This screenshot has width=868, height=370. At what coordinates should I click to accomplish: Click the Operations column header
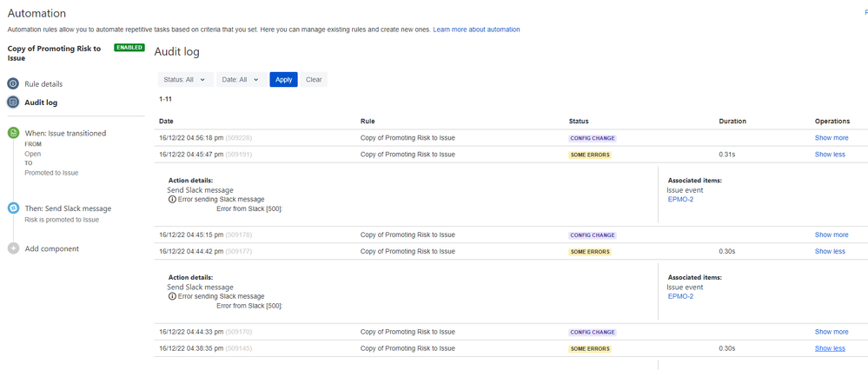832,121
